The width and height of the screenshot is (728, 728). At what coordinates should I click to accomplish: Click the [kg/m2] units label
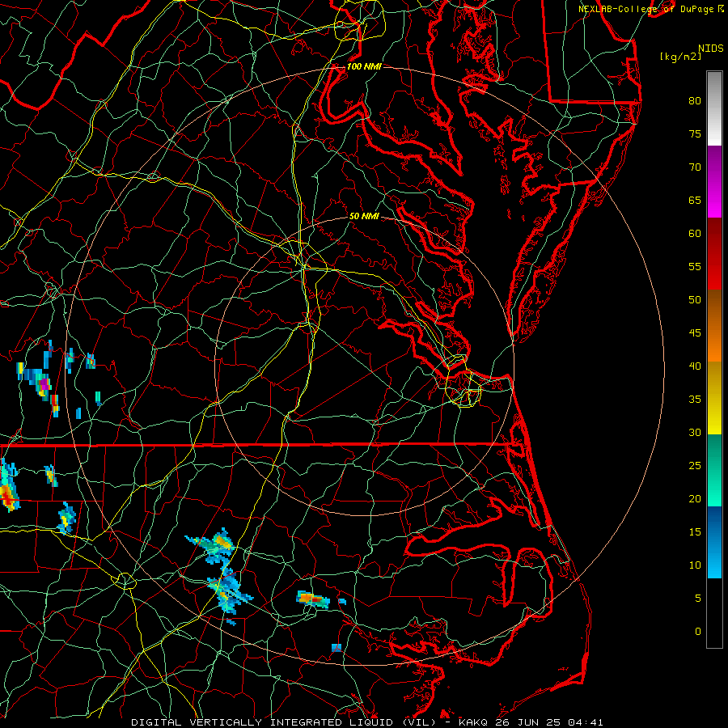pyautogui.click(x=680, y=57)
